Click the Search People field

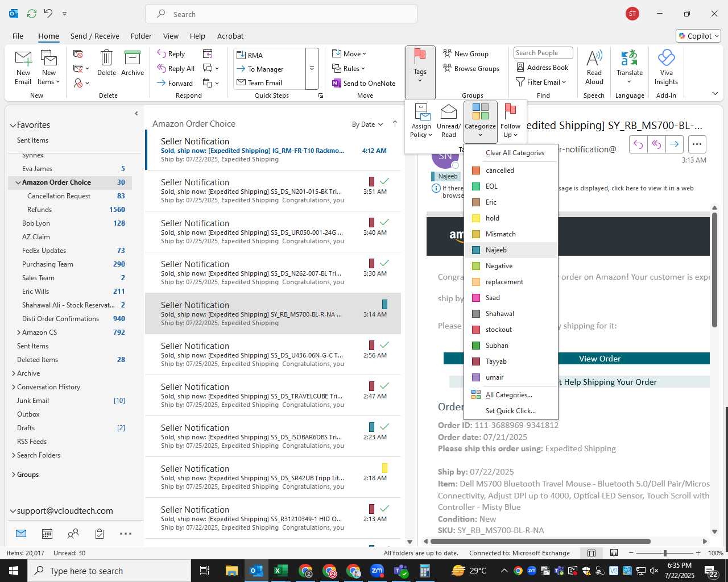pyautogui.click(x=543, y=53)
